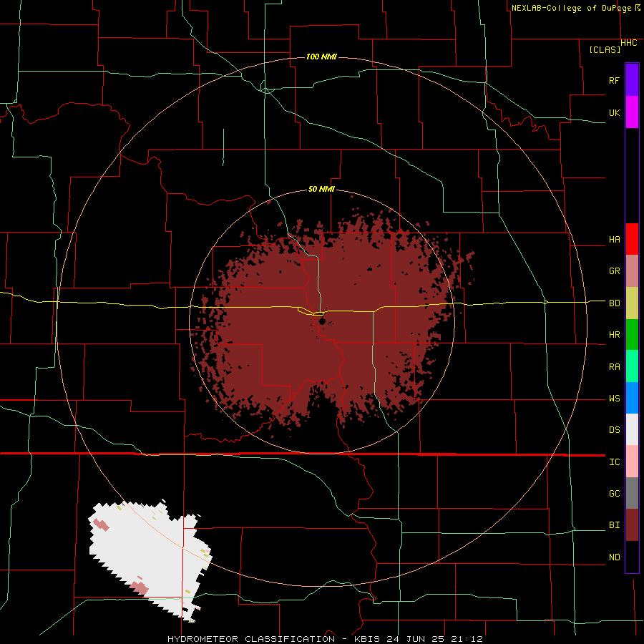This screenshot has height=644, width=644.
Task: Click the HR green legend swatch
Action: tap(632, 335)
